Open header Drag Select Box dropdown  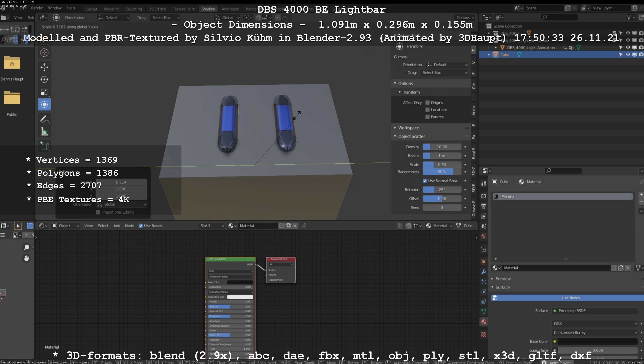pyautogui.click(x=165, y=17)
